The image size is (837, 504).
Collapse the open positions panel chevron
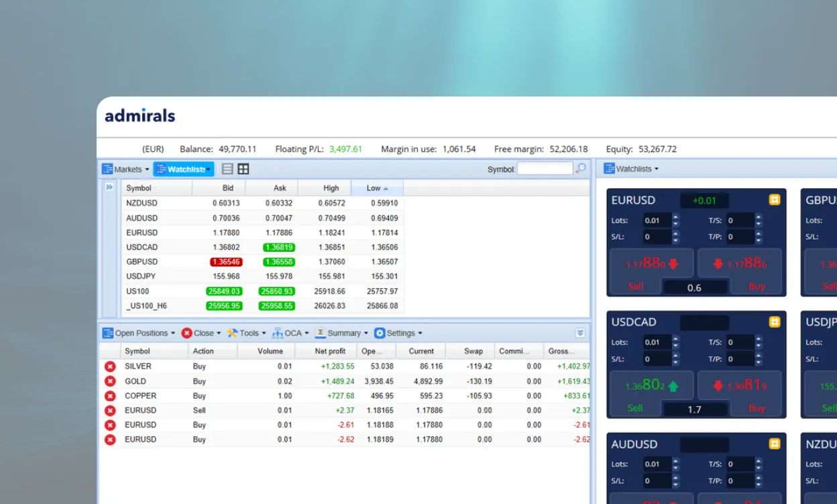pyautogui.click(x=580, y=333)
